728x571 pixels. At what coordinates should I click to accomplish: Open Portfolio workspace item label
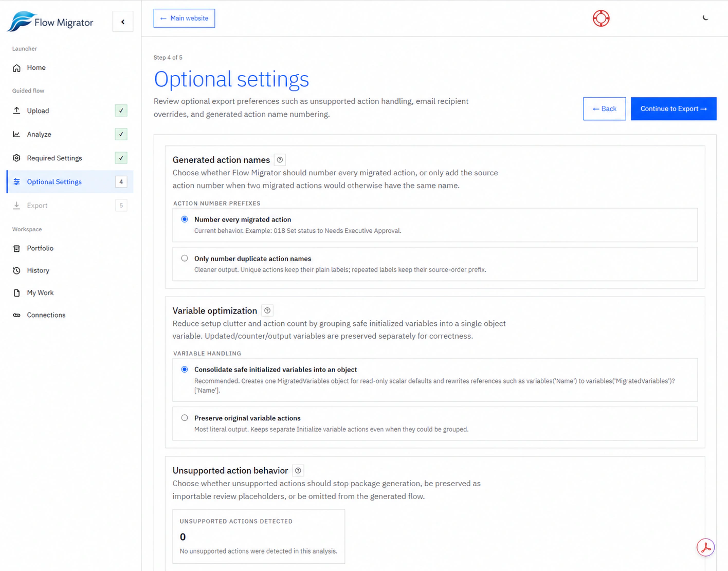coord(40,248)
